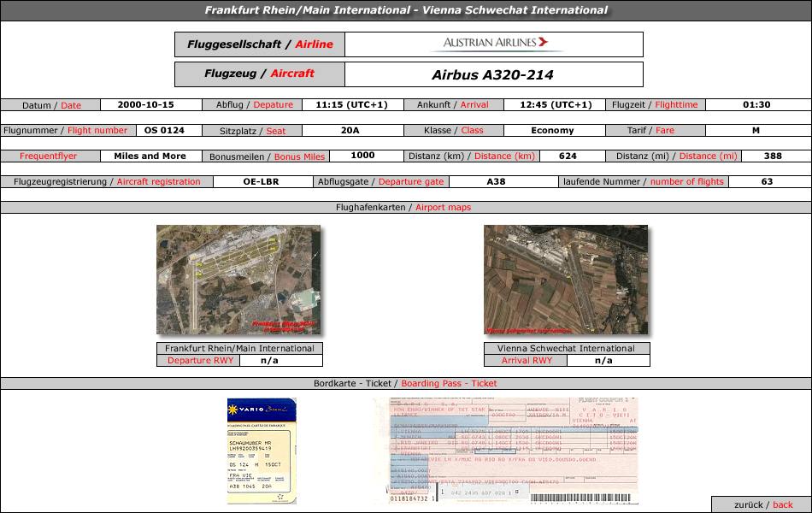Screen dimensions: 812x513
Task: Click the Airbus A320-214 aircraft name
Action: coord(493,75)
